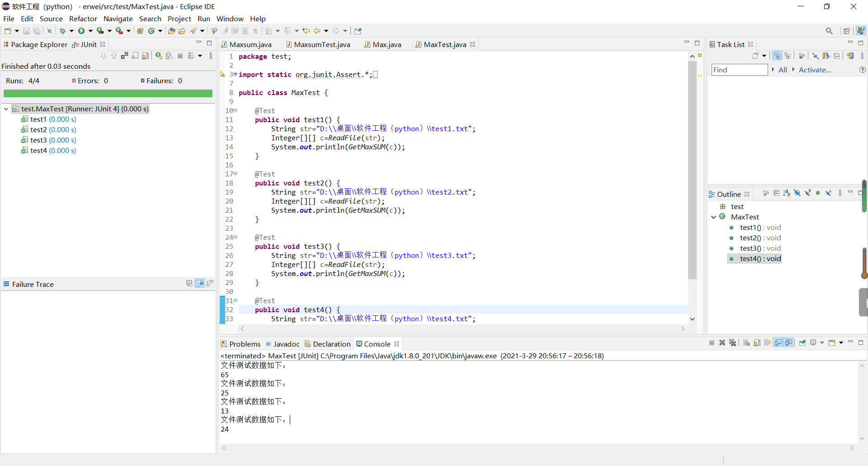
Task: Click the Last Edit Location arrow icon
Action: (306, 31)
